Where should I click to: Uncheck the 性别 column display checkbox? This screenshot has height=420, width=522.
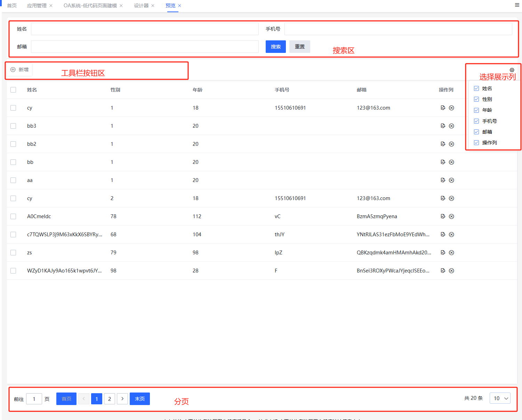click(476, 99)
